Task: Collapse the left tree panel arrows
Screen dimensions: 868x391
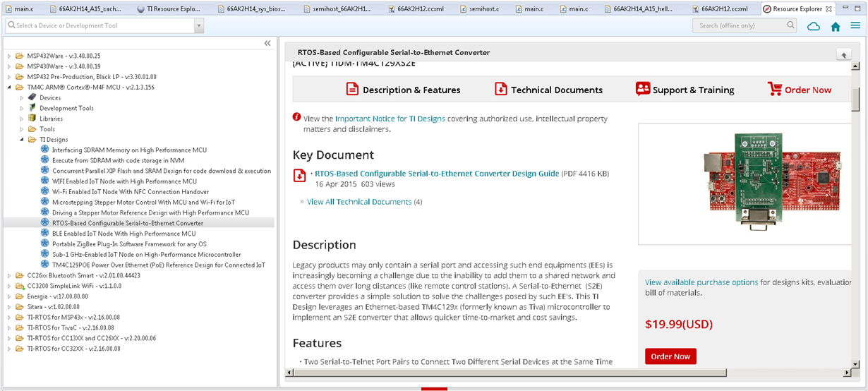Action: pos(267,43)
